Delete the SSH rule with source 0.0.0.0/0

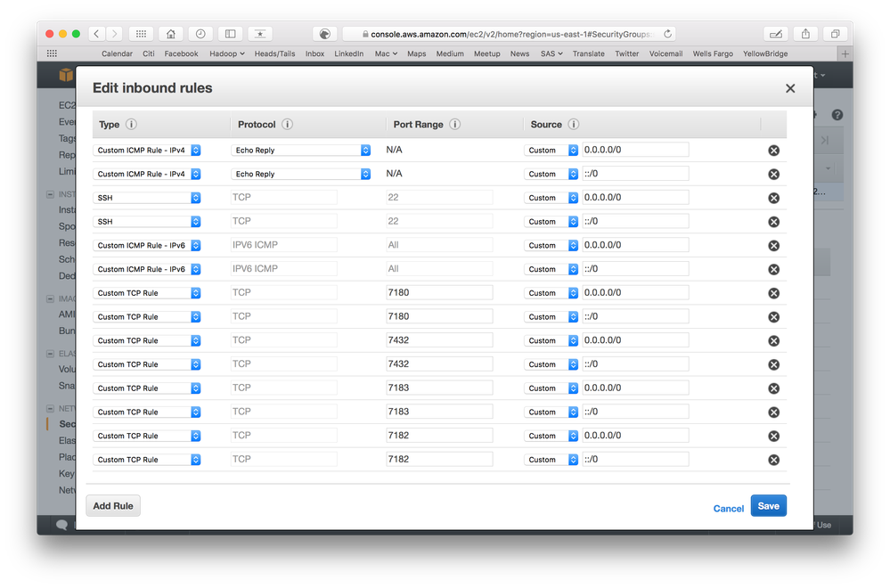773,197
